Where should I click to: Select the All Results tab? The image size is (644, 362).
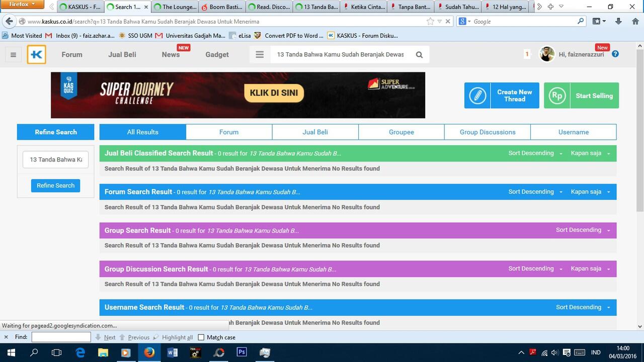coord(143,132)
